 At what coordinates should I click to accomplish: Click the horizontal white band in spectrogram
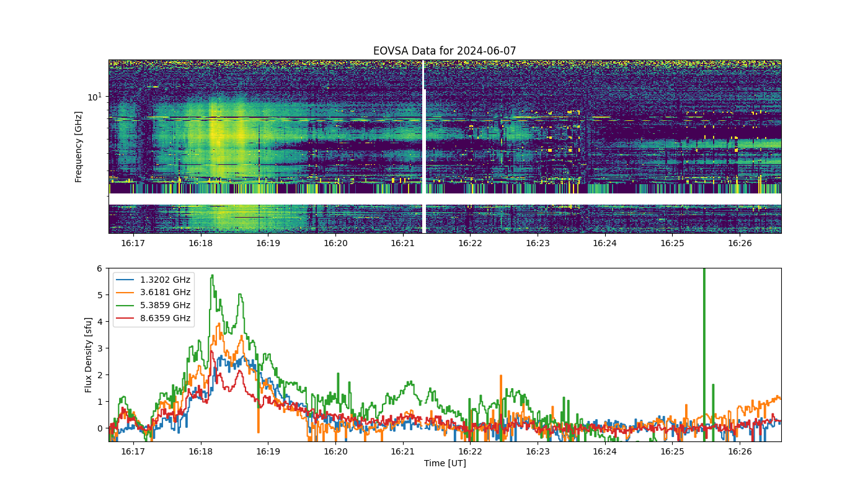445,199
